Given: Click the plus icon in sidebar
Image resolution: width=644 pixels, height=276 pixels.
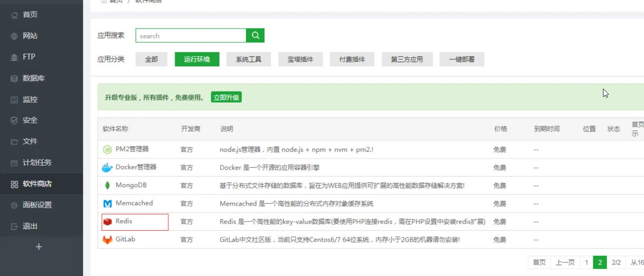Looking at the screenshot, I should click(39, 247).
